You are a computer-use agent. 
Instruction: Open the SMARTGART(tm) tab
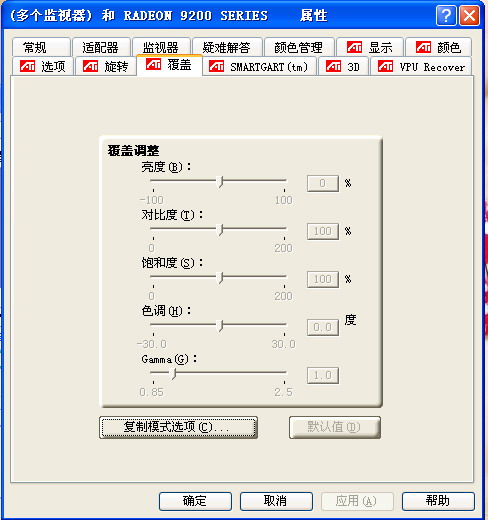[x=259, y=66]
